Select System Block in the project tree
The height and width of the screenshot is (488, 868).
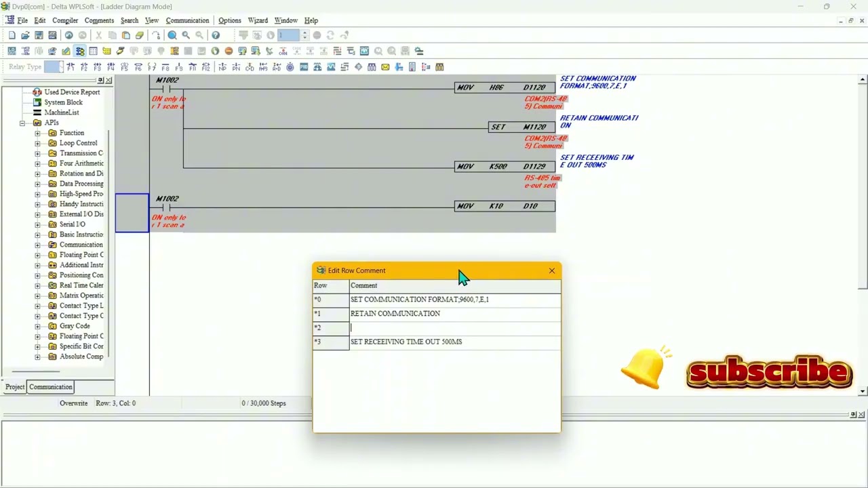click(x=63, y=102)
